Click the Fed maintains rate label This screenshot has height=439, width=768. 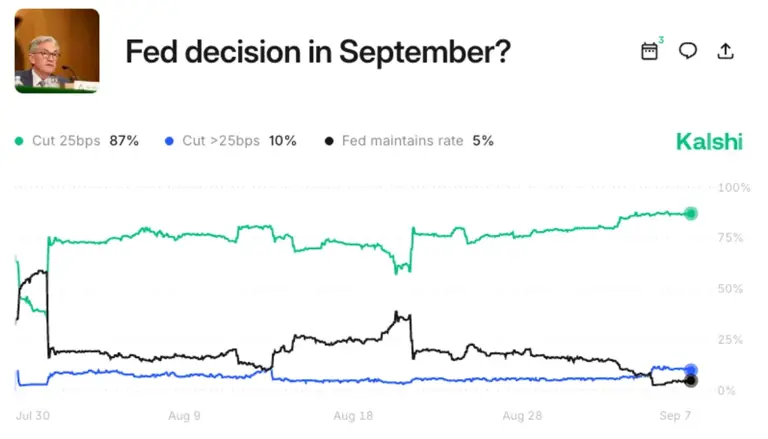[403, 141]
